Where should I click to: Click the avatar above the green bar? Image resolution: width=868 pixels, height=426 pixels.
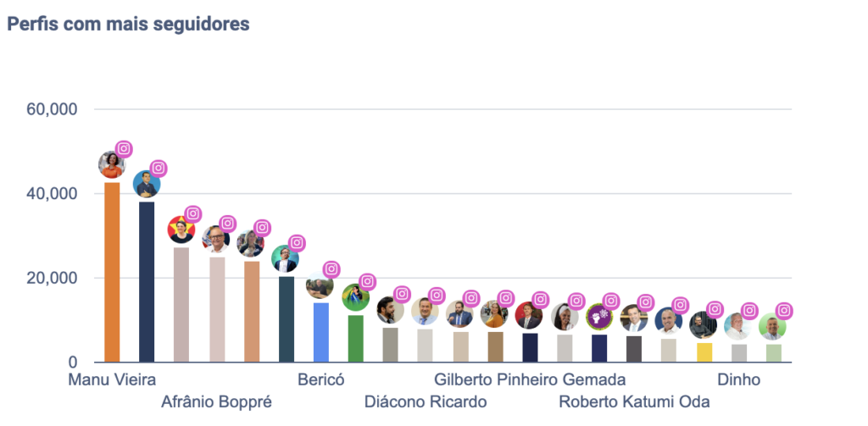tap(355, 298)
